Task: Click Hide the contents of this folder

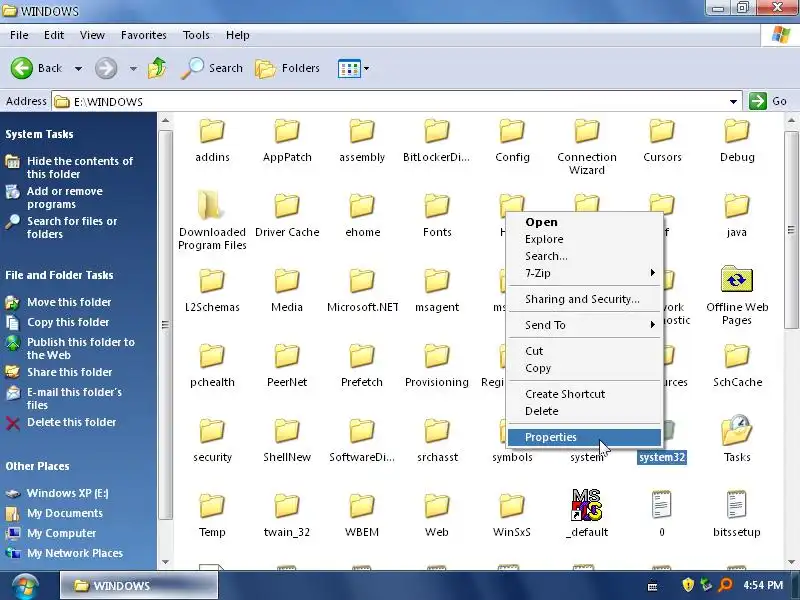Action: 80,167
